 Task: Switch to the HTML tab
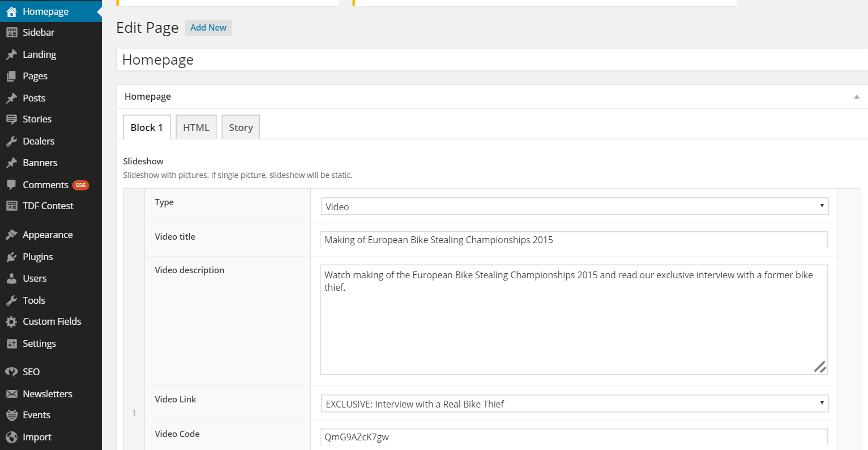coord(196,128)
